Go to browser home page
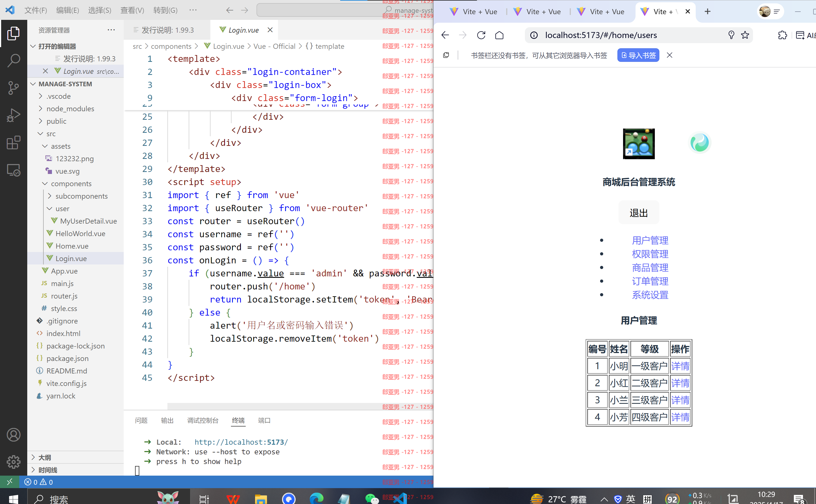This screenshot has height=504, width=816. 499,35
